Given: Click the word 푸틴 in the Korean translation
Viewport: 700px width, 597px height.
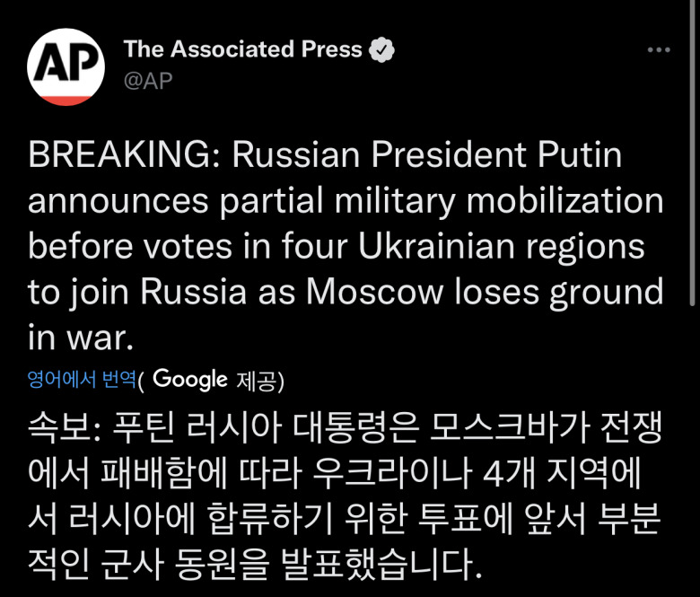Looking at the screenshot, I should [140, 430].
